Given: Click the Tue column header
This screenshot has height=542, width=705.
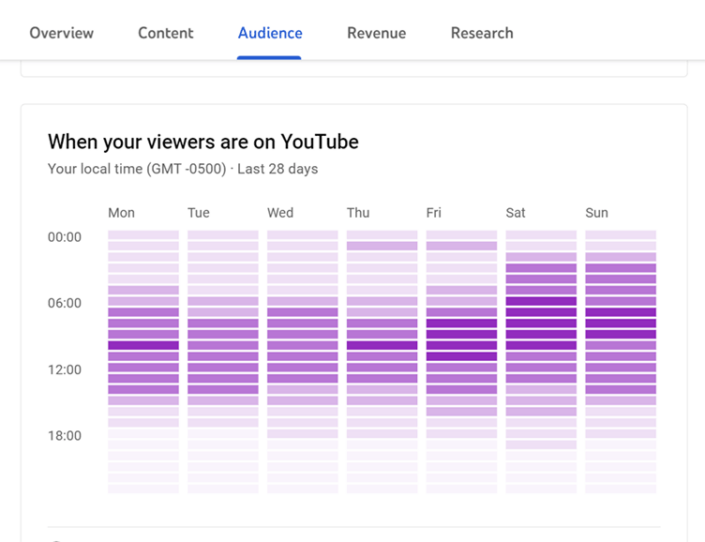Looking at the screenshot, I should [199, 213].
